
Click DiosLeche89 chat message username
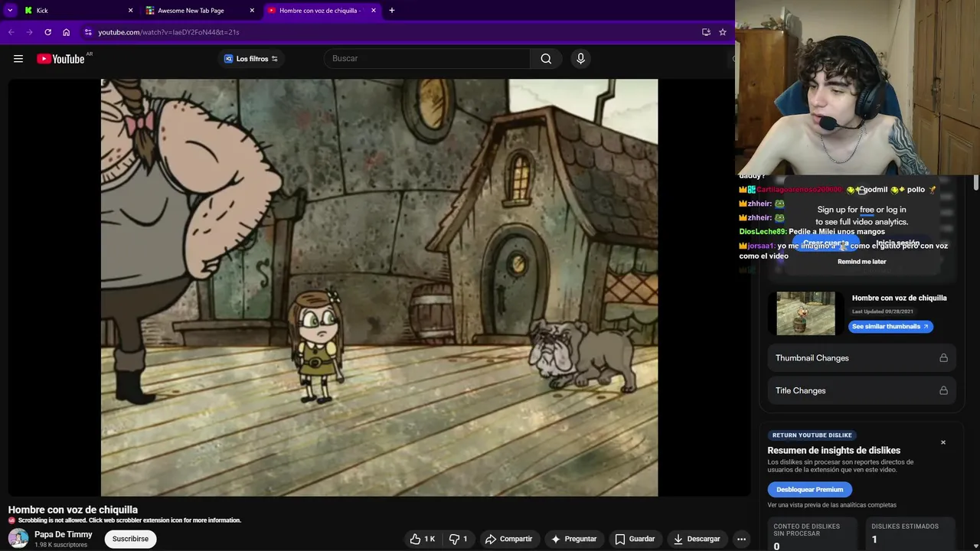(763, 232)
